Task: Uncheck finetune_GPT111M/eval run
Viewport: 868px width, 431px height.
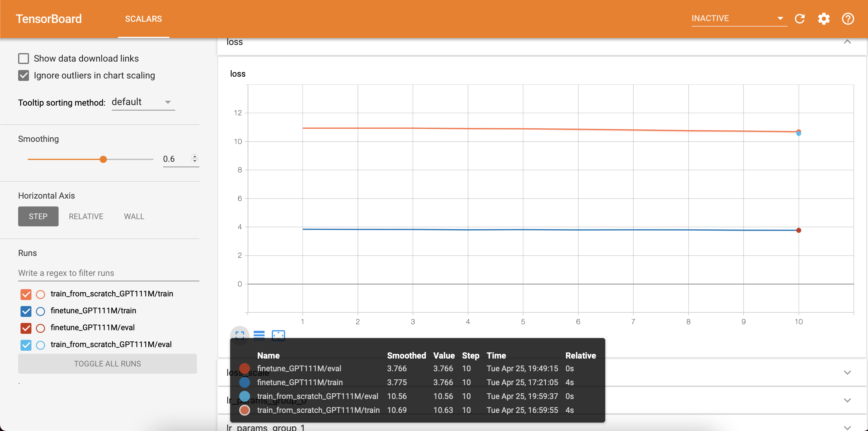Action: [26, 328]
